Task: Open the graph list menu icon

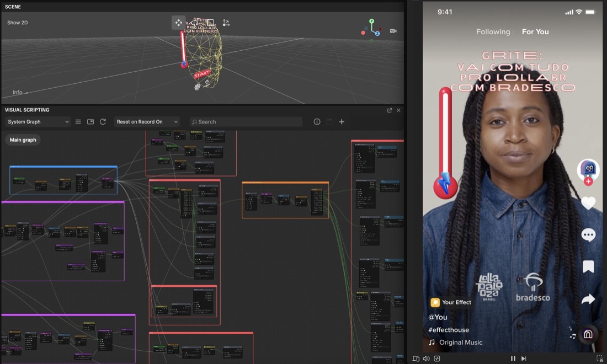Action: coord(78,122)
